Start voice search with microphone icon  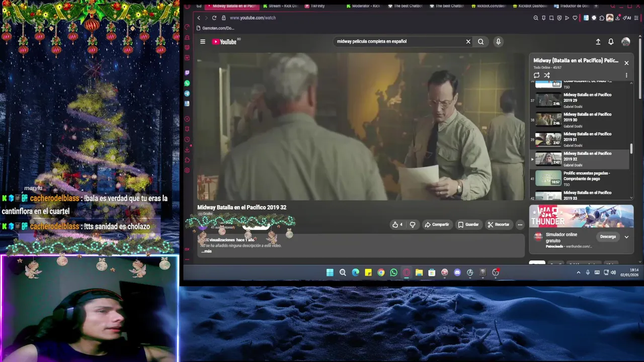coord(498,42)
